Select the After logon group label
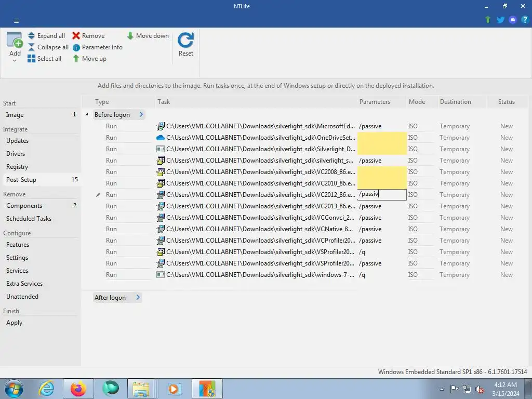The image size is (532, 399). click(110, 298)
